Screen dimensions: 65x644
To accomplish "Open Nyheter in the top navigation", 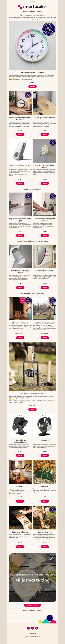I will (x=25, y=12).
